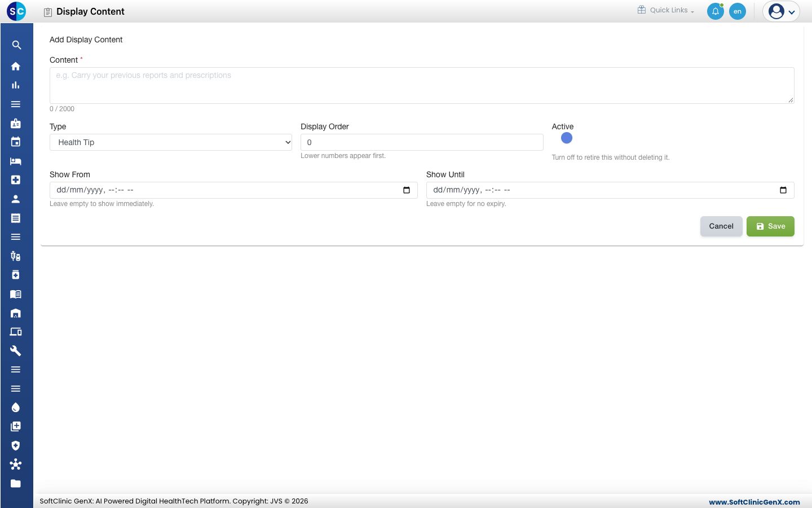Screen dimensions: 812x508
Task: Open the Type dropdown showing Health Tip
Action: pos(171,142)
